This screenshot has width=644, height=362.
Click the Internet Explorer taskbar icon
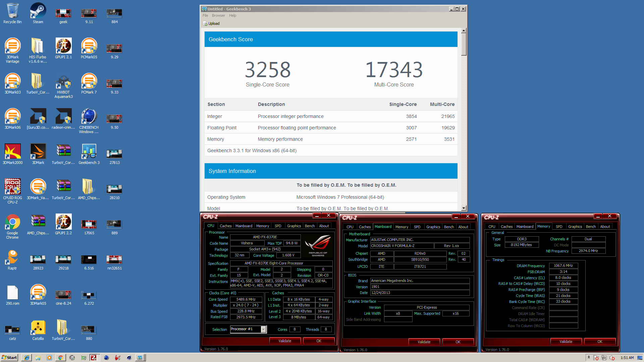coord(26,358)
